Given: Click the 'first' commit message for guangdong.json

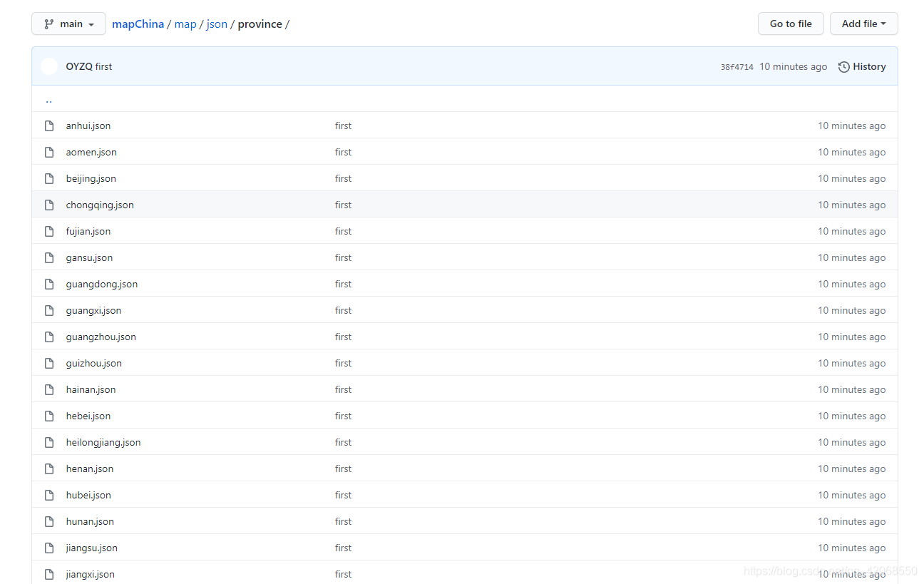Looking at the screenshot, I should click(x=344, y=284).
